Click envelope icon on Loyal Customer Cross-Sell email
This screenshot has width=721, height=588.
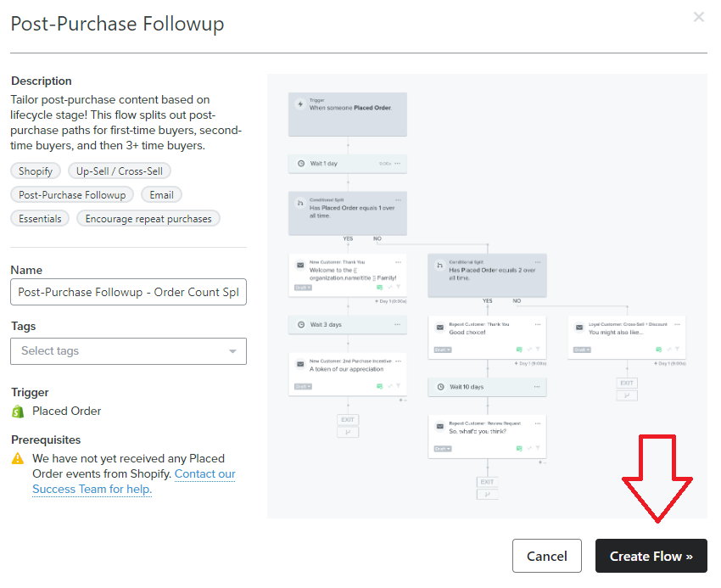coord(579,328)
